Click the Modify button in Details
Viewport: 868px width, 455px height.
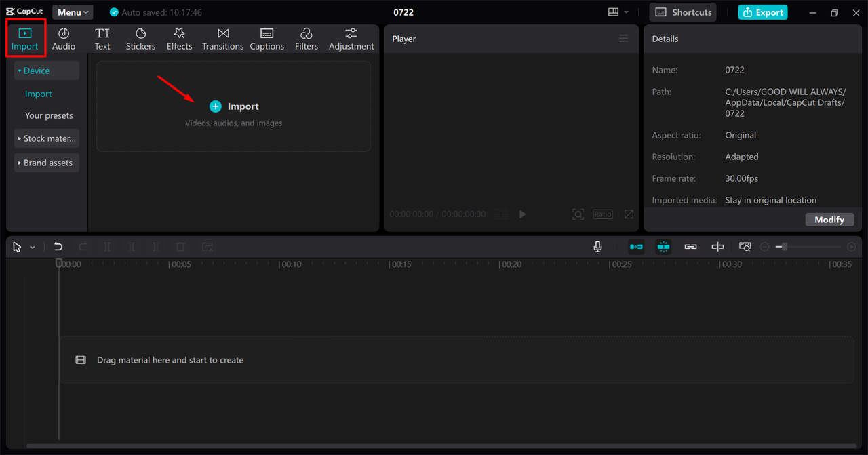click(x=829, y=220)
